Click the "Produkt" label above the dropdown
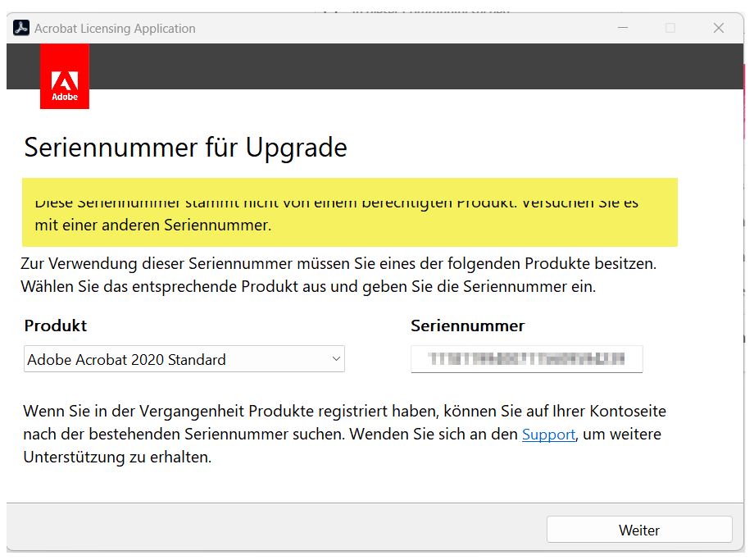 pyautogui.click(x=56, y=326)
